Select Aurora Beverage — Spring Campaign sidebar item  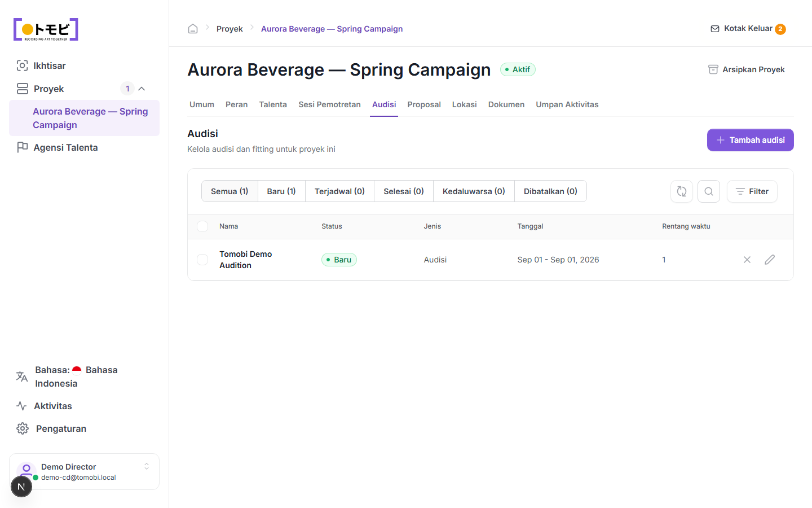coord(84,118)
